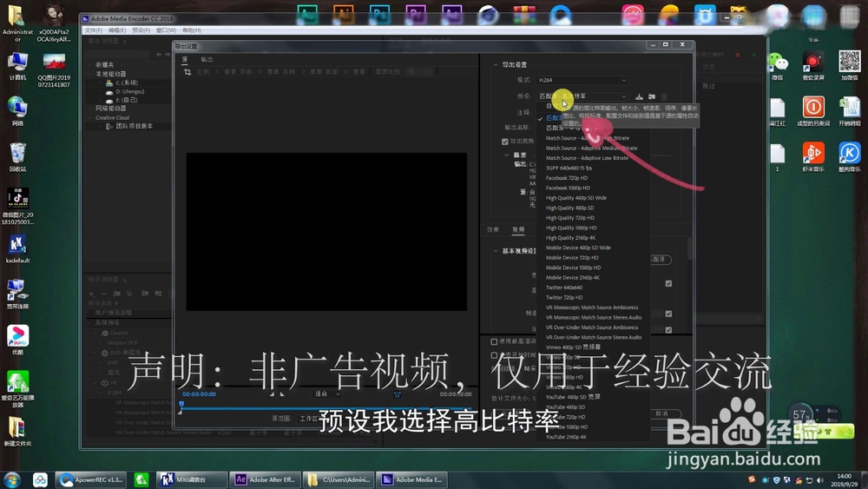This screenshot has height=489, width=868.
Task: Switch to the 输出 output tab
Action: 207,59
